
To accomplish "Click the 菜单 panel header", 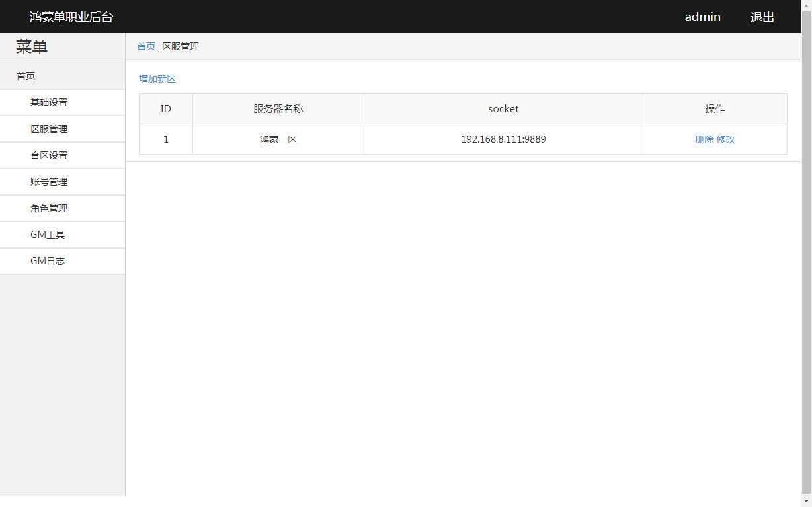I will tap(30, 47).
